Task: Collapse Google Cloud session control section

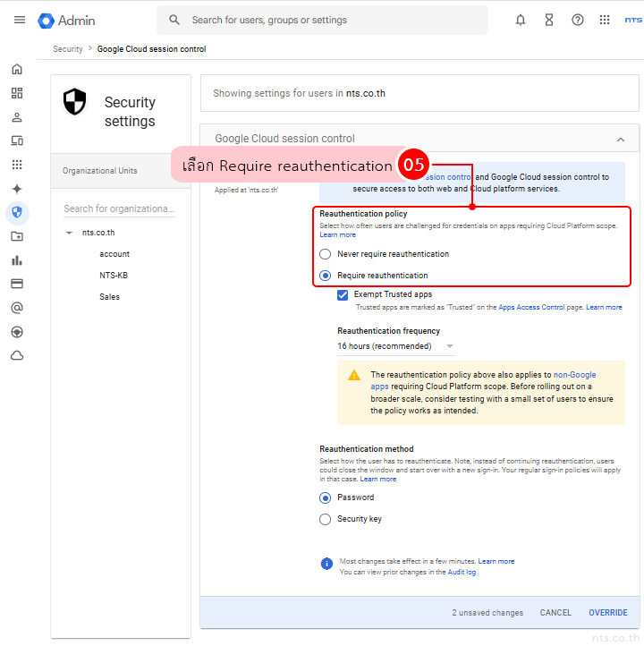Action: click(x=621, y=140)
